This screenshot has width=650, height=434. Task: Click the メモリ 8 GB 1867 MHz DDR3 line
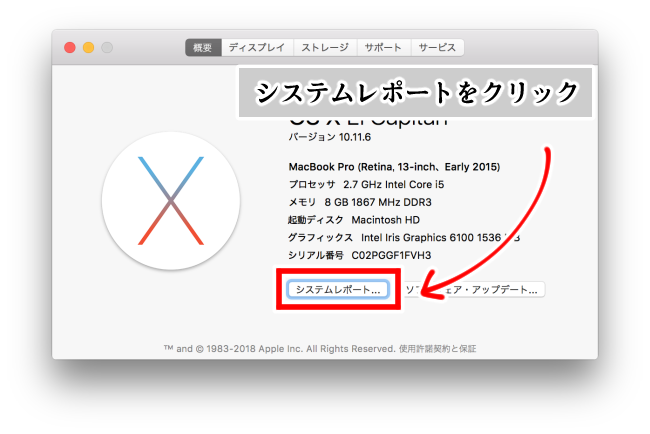coord(360,202)
